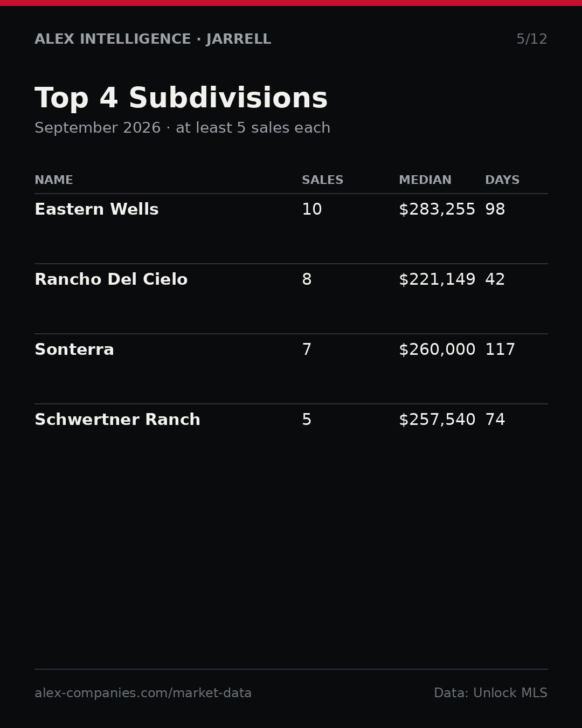Click the Top 4 Subdivisions heading
The width and height of the screenshot is (582, 728).
coord(181,99)
